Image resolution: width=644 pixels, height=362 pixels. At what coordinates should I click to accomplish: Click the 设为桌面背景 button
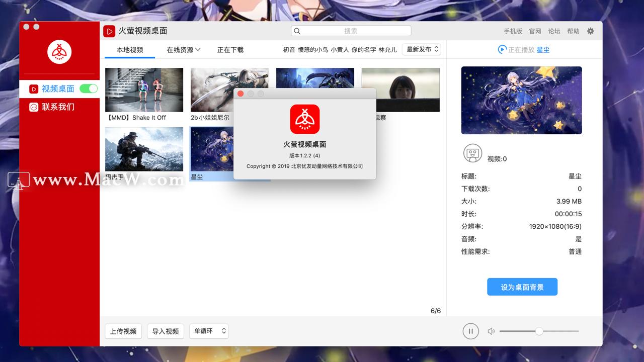click(x=522, y=287)
